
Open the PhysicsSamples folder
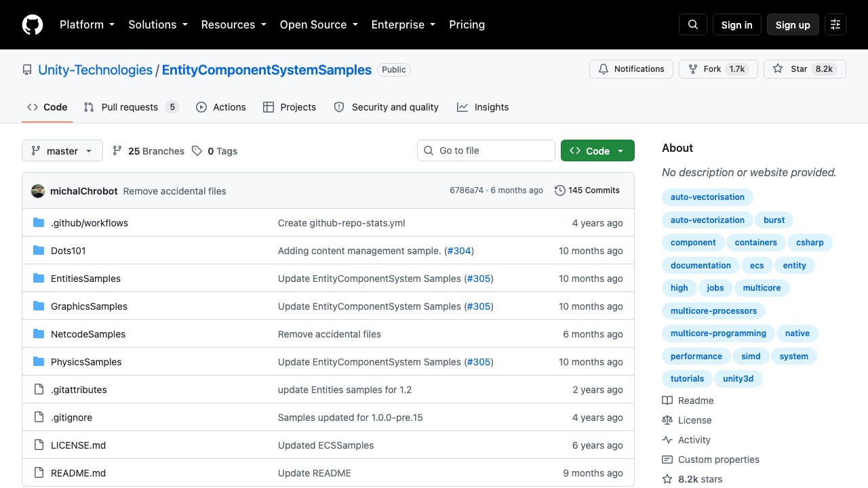(x=86, y=362)
